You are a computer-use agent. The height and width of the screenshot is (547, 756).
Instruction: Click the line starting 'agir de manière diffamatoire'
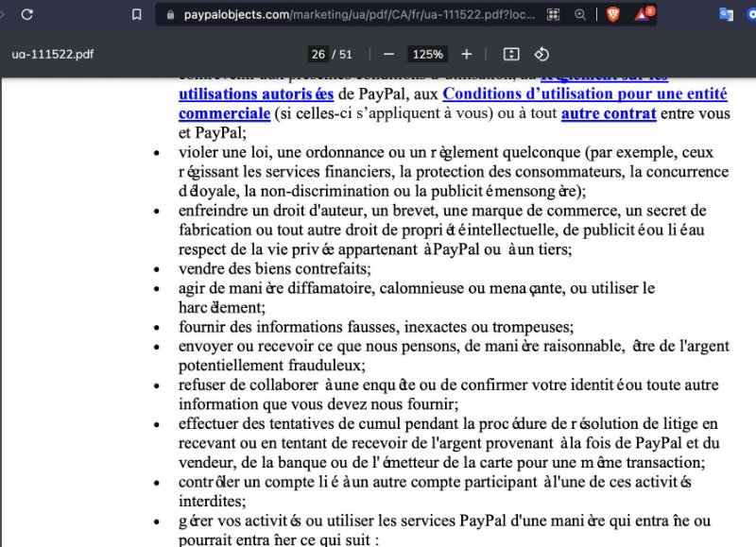(x=417, y=288)
